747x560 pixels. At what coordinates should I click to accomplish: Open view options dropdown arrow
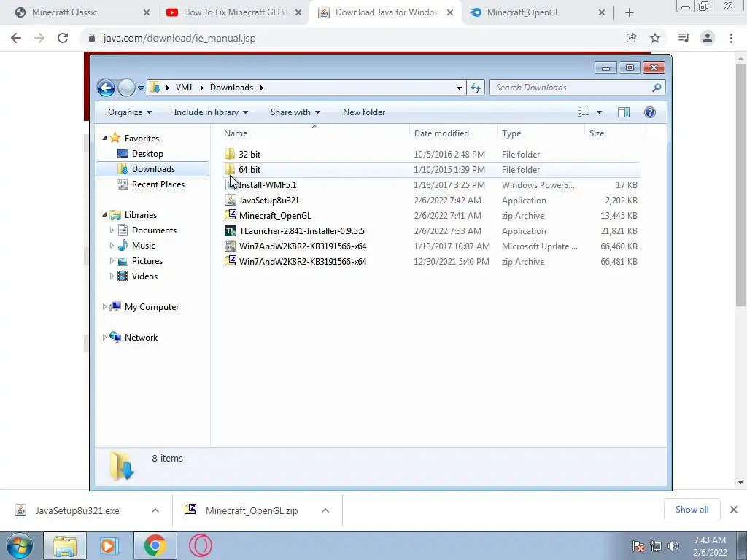[600, 112]
